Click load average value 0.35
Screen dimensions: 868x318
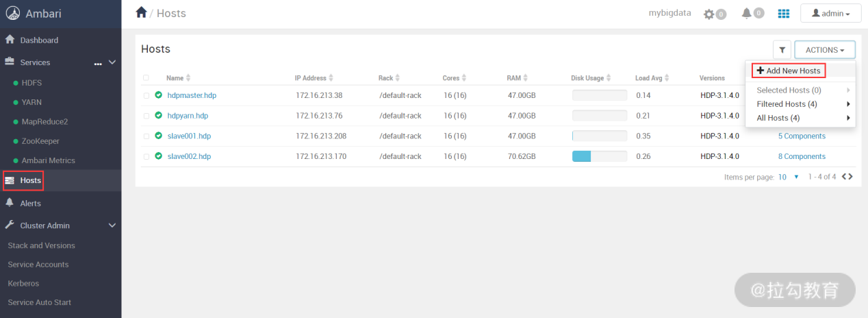tap(643, 136)
